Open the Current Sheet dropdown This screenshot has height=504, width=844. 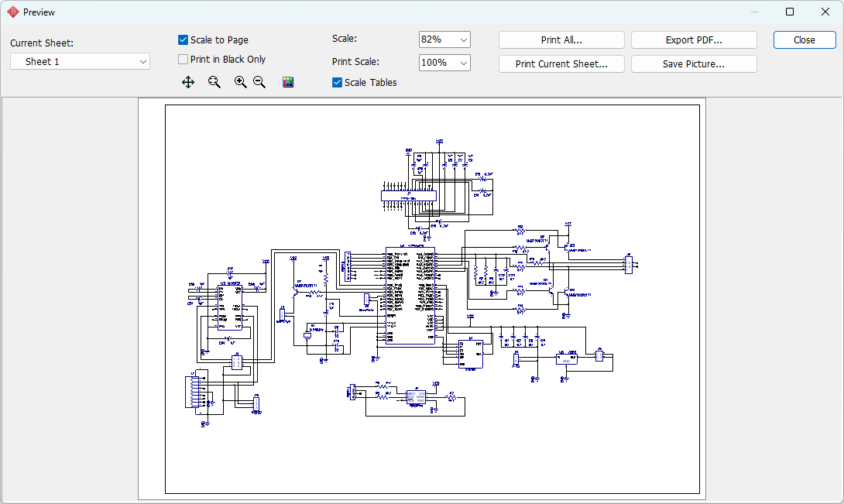pyautogui.click(x=81, y=61)
